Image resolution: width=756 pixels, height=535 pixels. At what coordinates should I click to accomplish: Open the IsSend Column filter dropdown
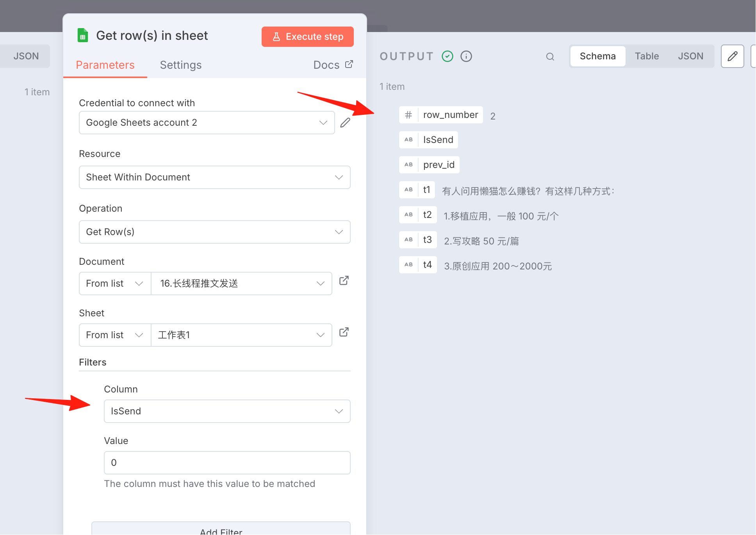227,411
